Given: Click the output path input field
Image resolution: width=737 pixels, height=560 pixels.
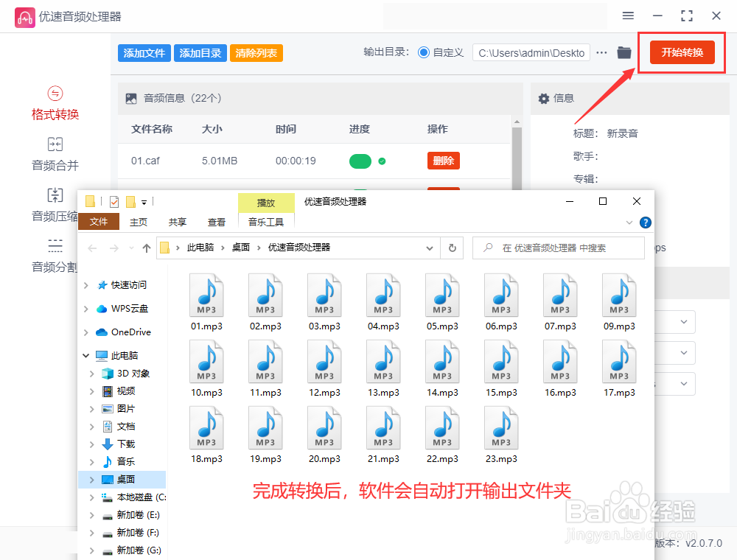Looking at the screenshot, I should pos(531,52).
